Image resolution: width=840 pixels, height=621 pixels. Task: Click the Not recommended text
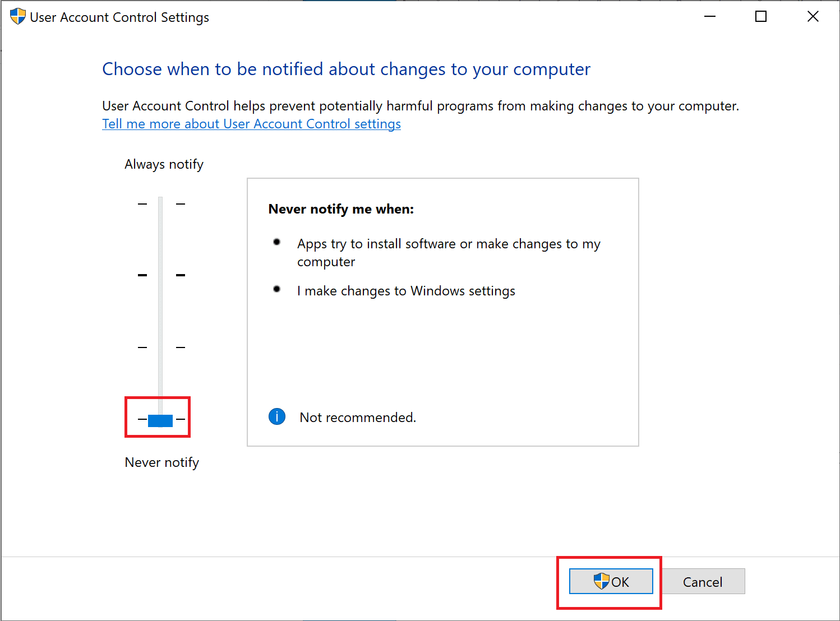[x=358, y=418]
